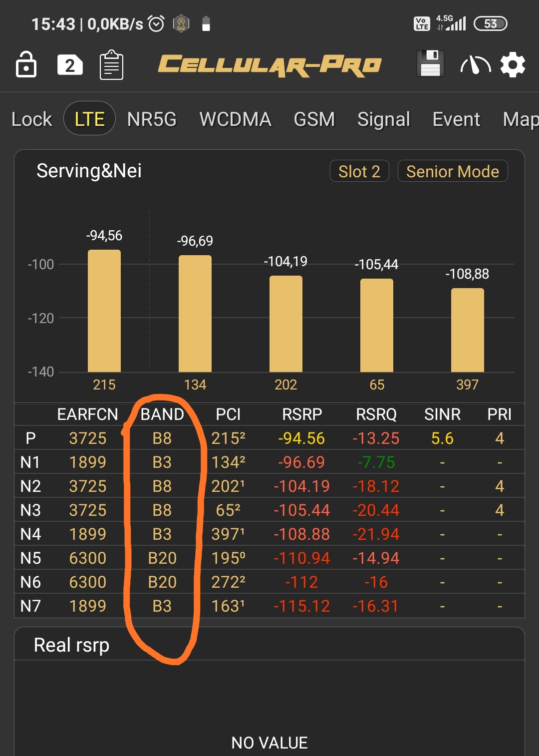The image size is (539, 756).
Task: Select the bar for PCI 215
Action: click(104, 311)
